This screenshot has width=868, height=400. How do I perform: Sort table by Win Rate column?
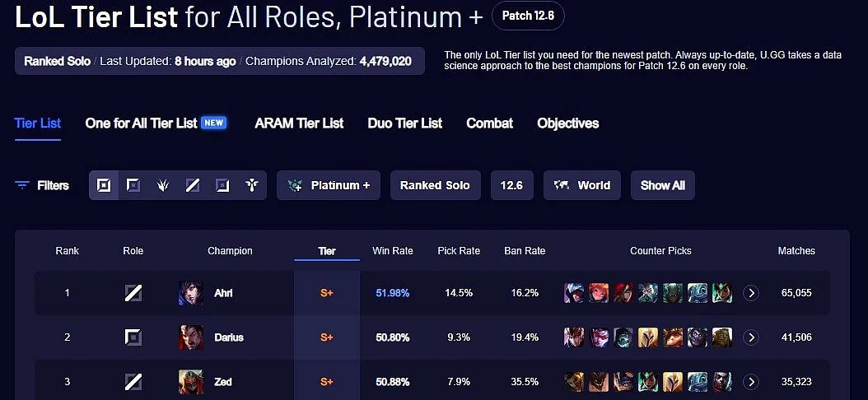[393, 251]
